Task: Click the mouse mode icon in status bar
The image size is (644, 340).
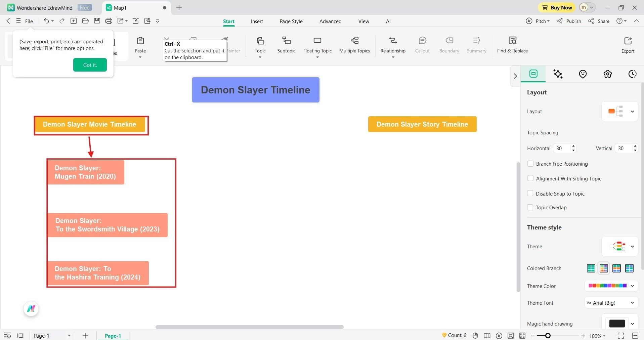Action: click(475, 336)
